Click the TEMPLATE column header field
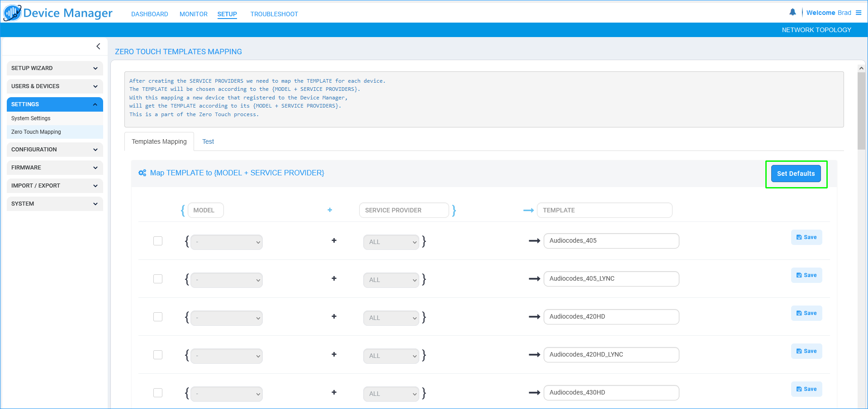Viewport: 868px width, 409px height. [x=604, y=210]
